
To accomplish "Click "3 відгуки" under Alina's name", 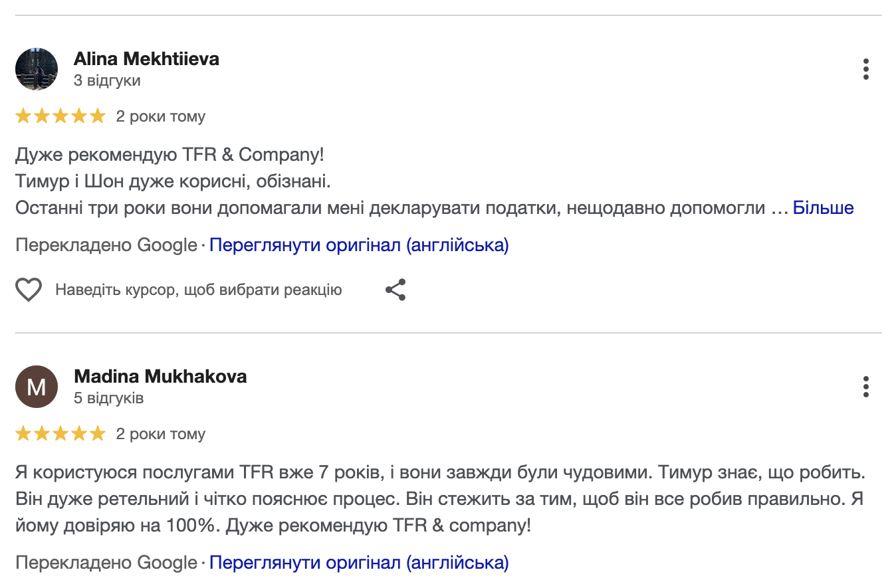I will pyautogui.click(x=107, y=81).
